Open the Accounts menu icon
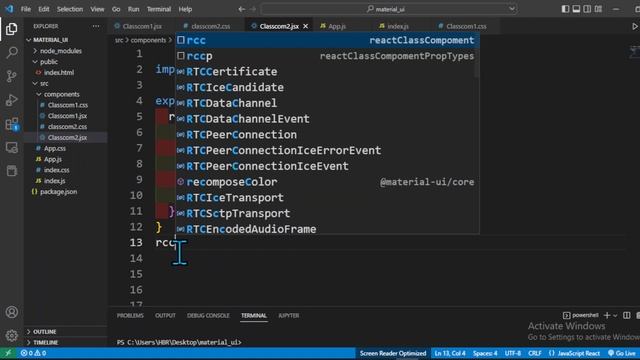The width and height of the screenshot is (640, 360). pos(11,312)
